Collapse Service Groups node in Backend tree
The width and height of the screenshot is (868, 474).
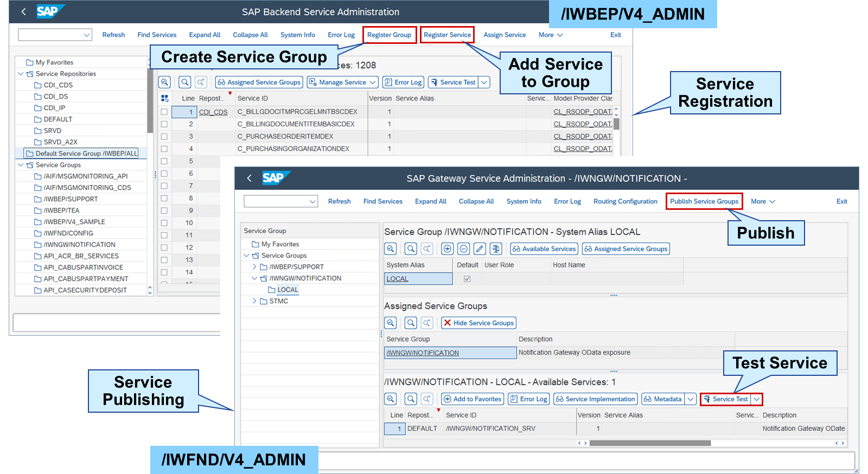(x=21, y=165)
